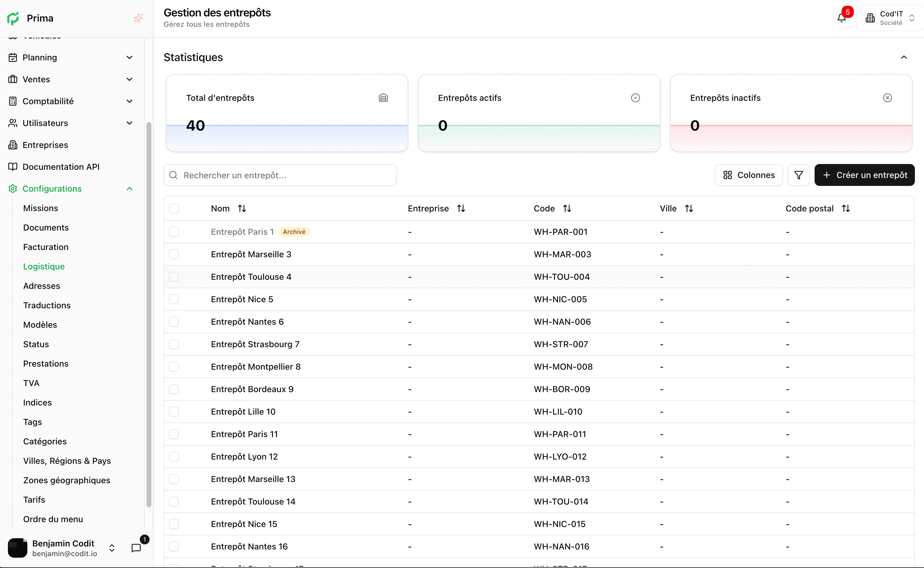Open the chat messages icon
924x568 pixels.
(x=136, y=548)
